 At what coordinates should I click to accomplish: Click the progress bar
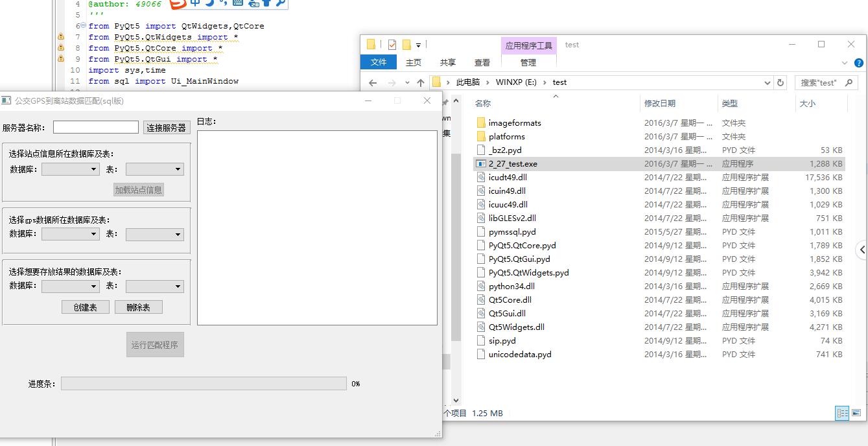point(203,384)
